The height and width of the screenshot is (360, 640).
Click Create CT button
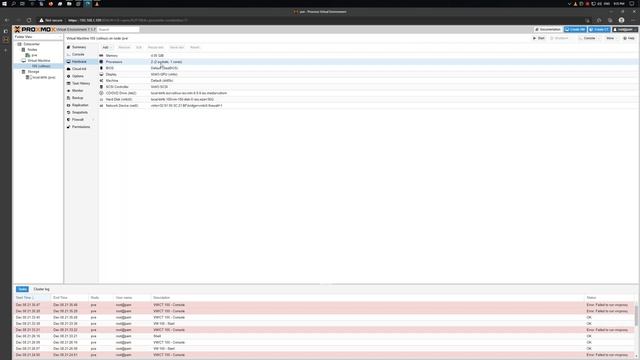pos(599,29)
